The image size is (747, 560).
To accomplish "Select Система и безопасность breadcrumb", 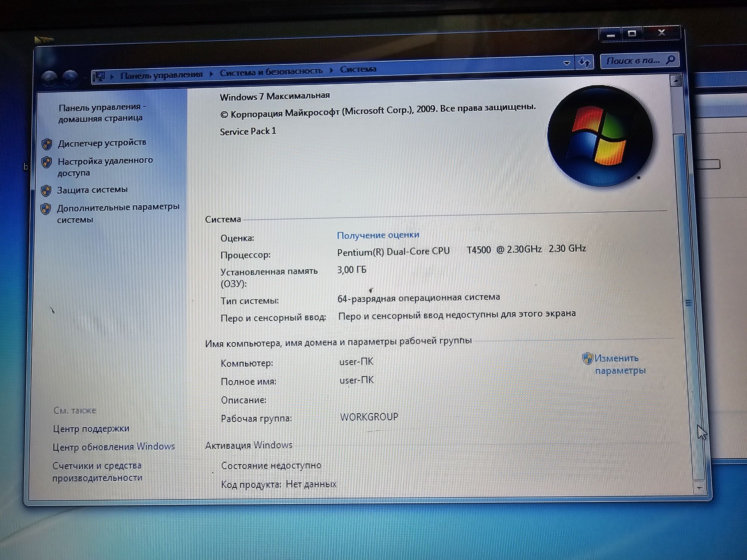I will [x=271, y=71].
